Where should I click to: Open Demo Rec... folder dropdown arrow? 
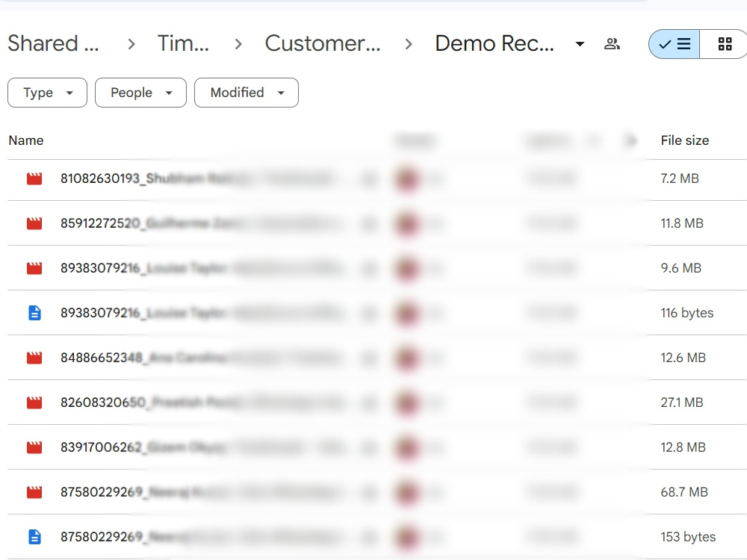(x=580, y=44)
